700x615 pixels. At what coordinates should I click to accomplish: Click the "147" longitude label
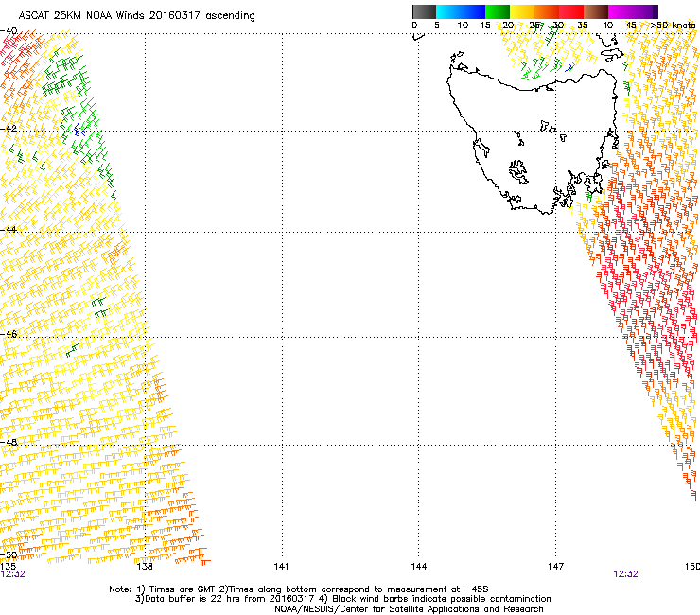(x=555, y=567)
